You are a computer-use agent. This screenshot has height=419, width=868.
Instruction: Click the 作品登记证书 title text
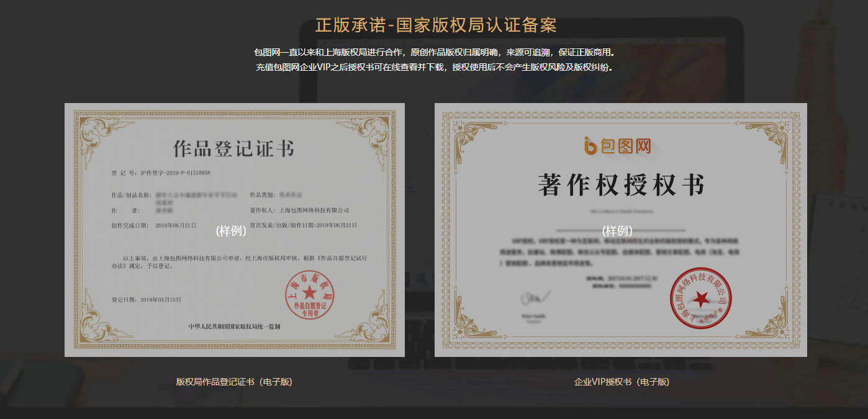click(x=233, y=149)
